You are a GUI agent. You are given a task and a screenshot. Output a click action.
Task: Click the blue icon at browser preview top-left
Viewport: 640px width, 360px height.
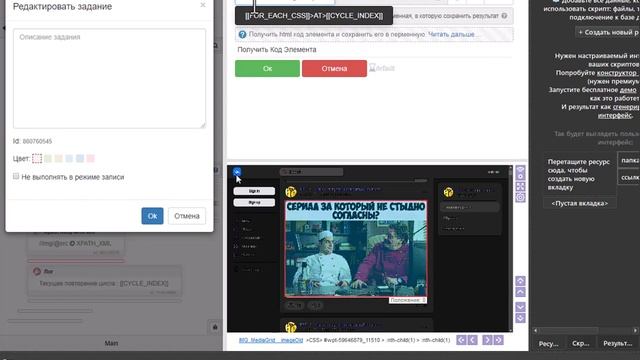(x=237, y=171)
